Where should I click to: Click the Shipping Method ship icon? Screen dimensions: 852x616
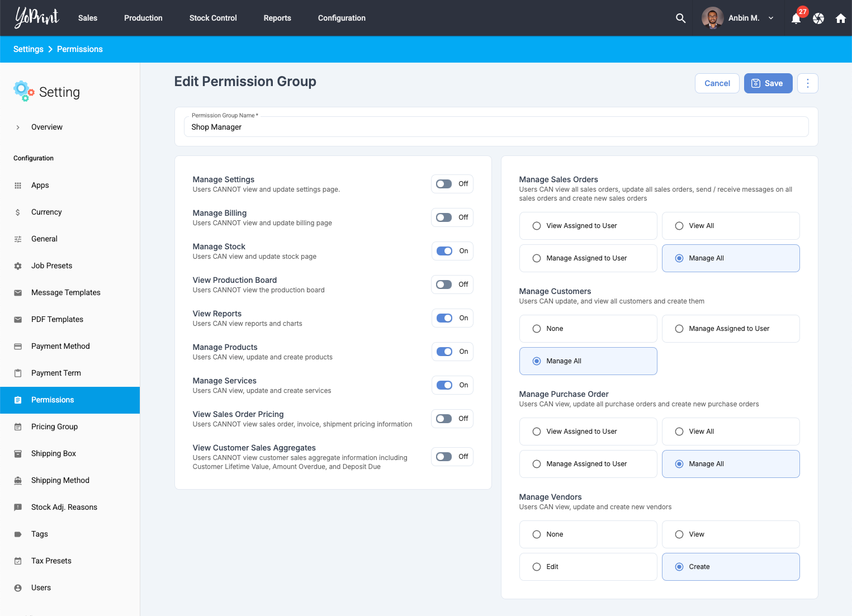click(18, 481)
